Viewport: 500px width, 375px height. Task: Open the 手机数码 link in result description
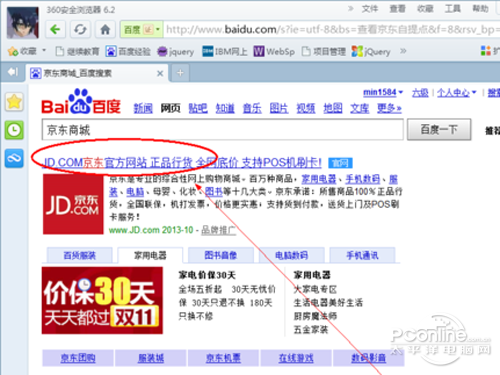[x=362, y=179]
